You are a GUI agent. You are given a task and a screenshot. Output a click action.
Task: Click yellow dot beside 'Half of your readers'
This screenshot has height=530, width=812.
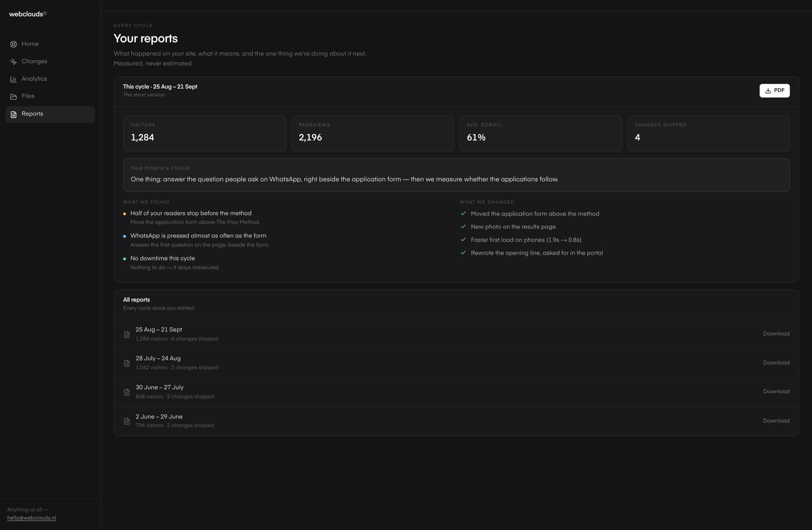(x=124, y=214)
